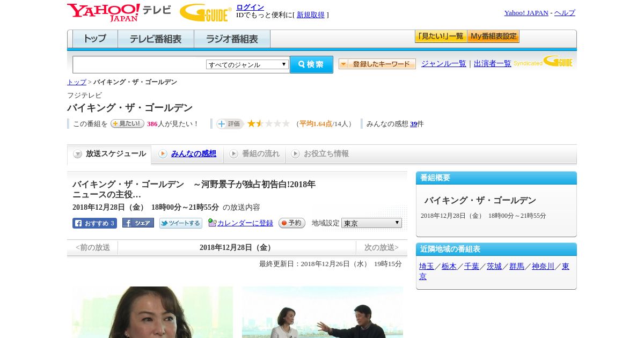Click the Facebook おすすめ 3 button
Viewport: 644px width, 338px height.
click(94, 223)
